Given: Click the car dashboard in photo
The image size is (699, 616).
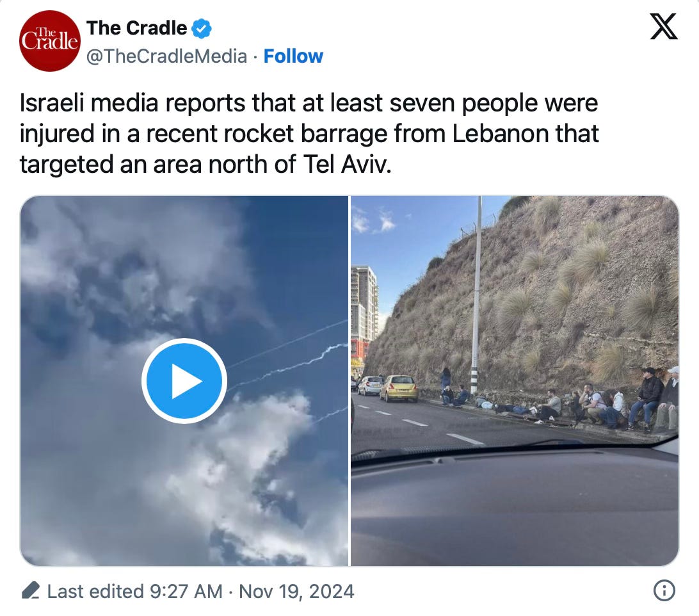Looking at the screenshot, I should [x=515, y=508].
